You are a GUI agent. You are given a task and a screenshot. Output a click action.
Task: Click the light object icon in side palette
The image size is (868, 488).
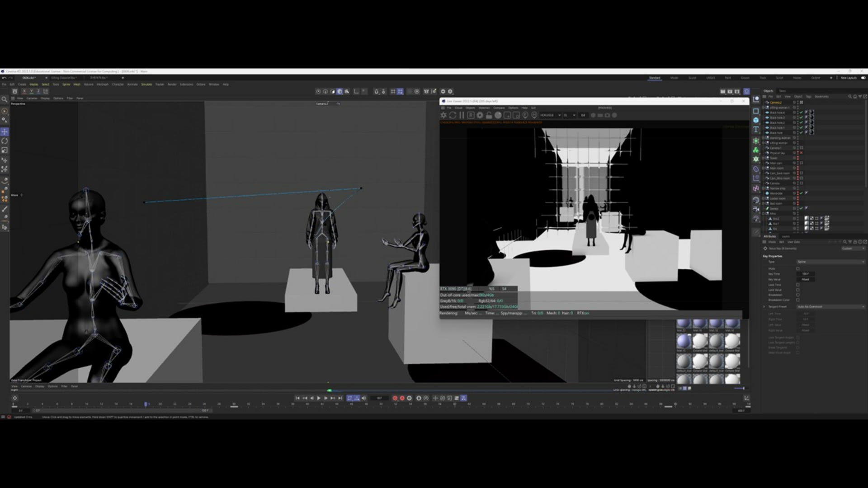click(756, 218)
